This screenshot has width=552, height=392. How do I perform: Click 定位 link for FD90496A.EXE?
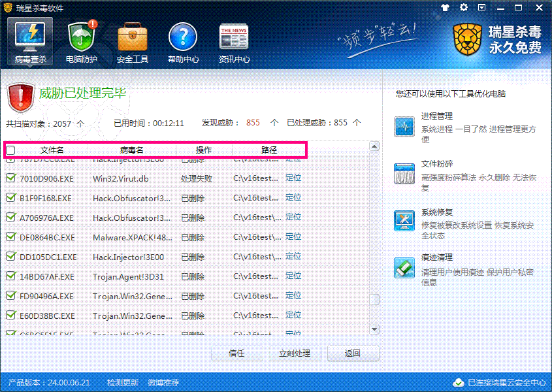(x=293, y=295)
